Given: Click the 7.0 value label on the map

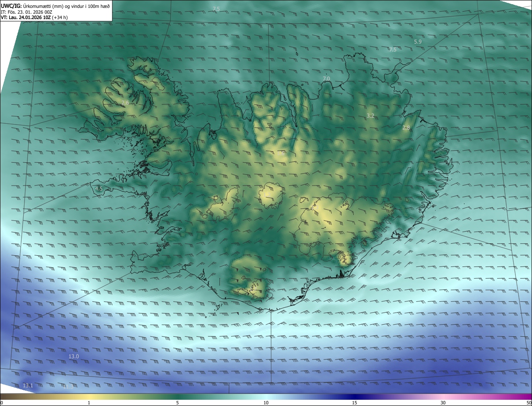Looking at the screenshot, I should [x=326, y=78].
